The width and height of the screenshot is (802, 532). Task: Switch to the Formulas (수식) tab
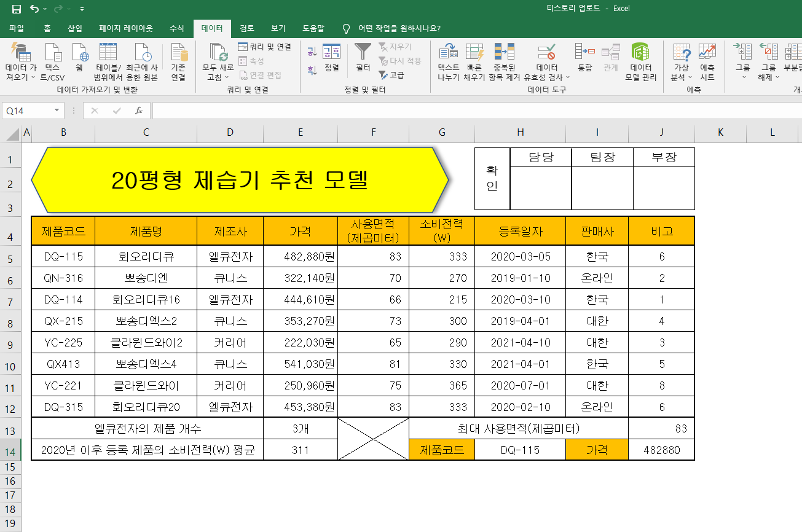176,28
